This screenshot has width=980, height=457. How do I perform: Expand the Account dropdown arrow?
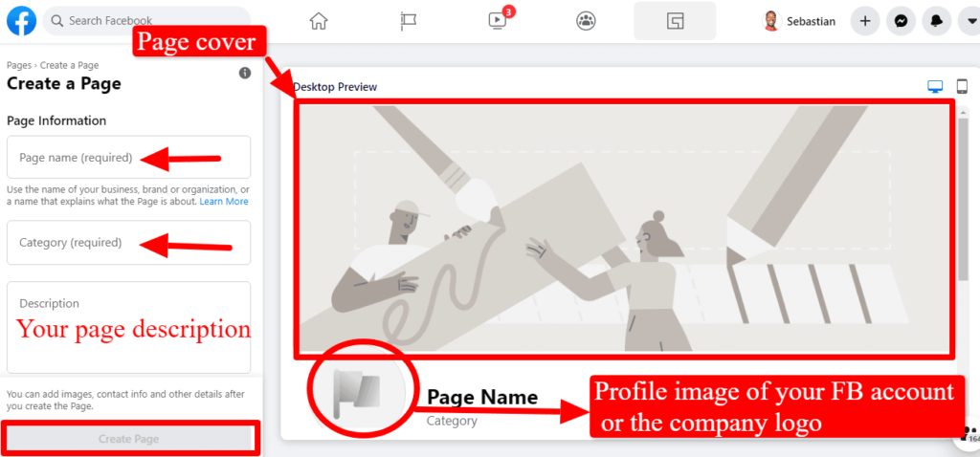tap(970, 21)
